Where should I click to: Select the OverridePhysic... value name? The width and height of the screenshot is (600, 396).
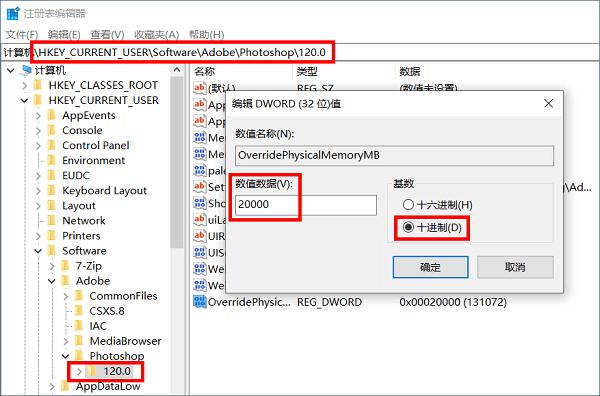click(249, 302)
